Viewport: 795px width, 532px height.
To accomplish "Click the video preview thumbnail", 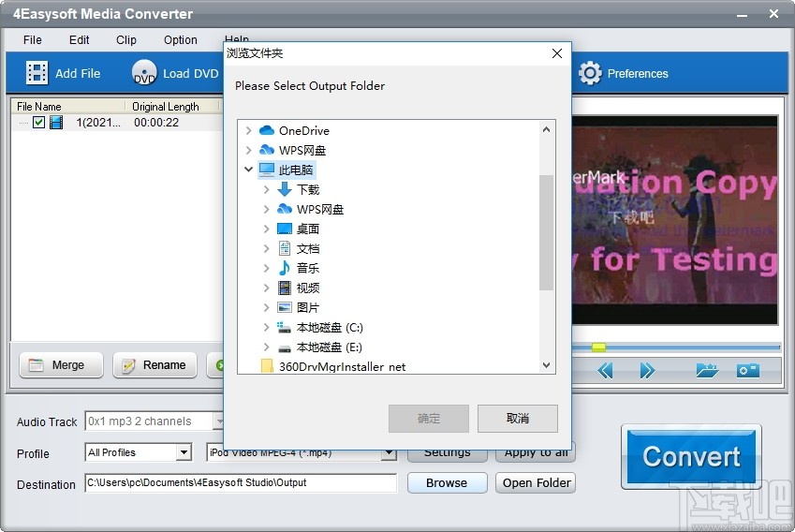I will point(675,220).
